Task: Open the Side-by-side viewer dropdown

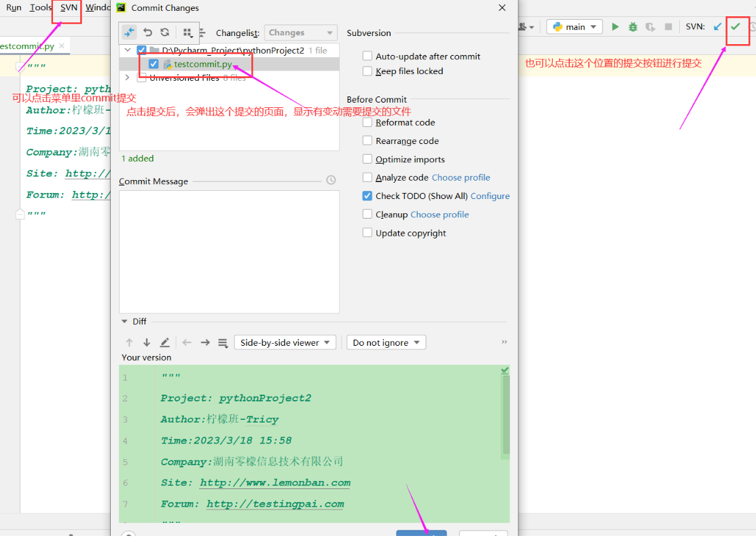Action: [x=285, y=343]
